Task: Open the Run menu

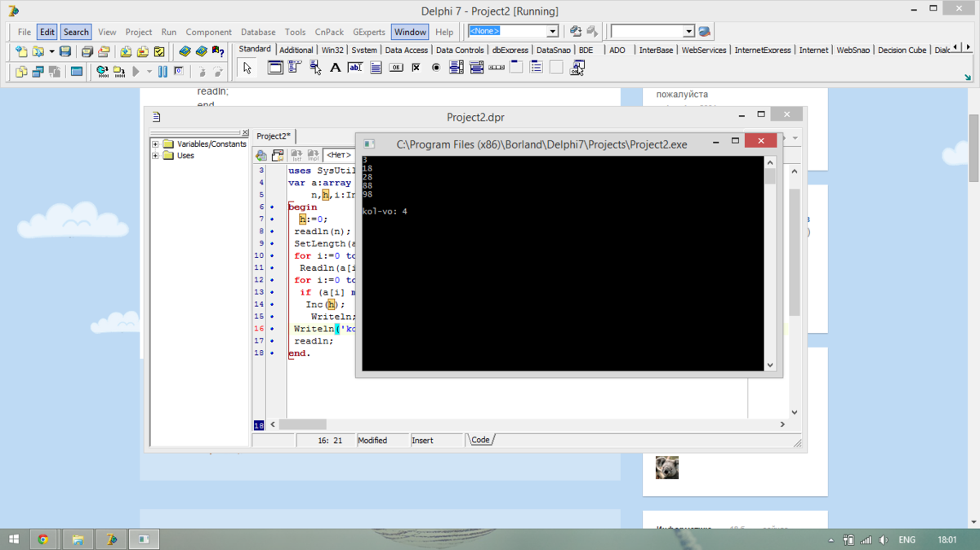Action: point(168,32)
